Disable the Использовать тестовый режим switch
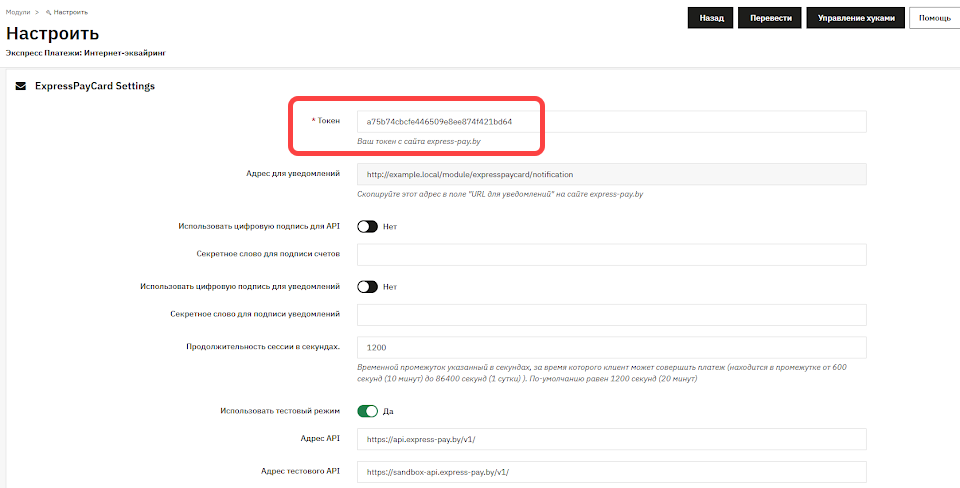Screen dimensions: 960x488 pos(368,411)
